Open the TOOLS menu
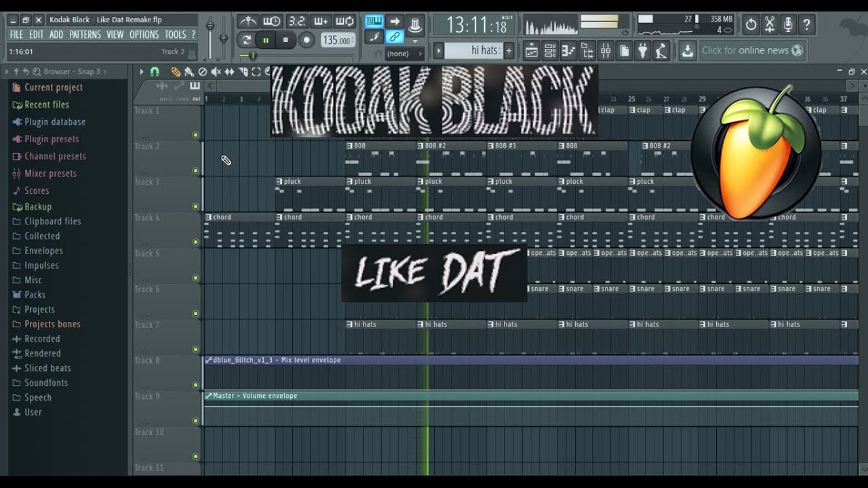 (x=175, y=35)
